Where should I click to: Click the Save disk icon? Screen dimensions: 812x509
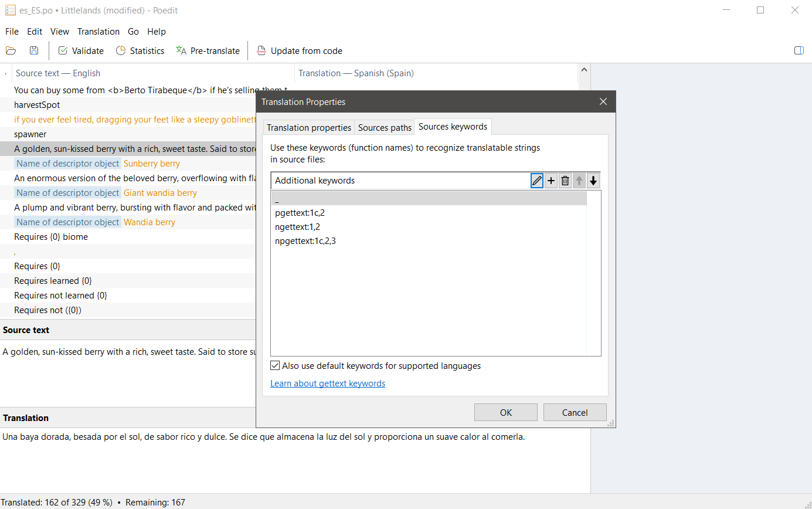tap(34, 51)
